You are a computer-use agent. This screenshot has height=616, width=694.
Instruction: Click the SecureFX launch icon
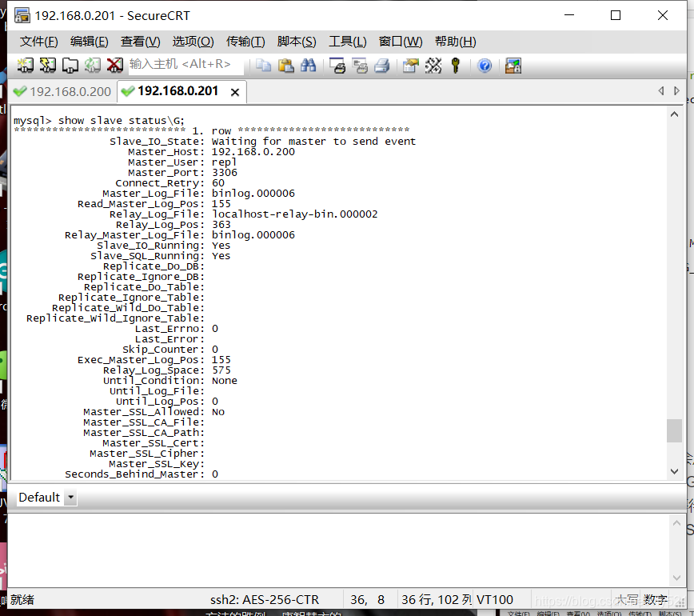pyautogui.click(x=513, y=66)
